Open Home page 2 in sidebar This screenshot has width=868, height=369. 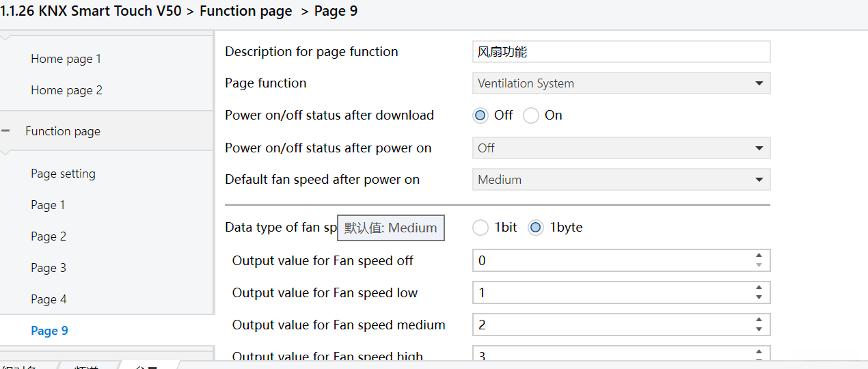(x=66, y=90)
